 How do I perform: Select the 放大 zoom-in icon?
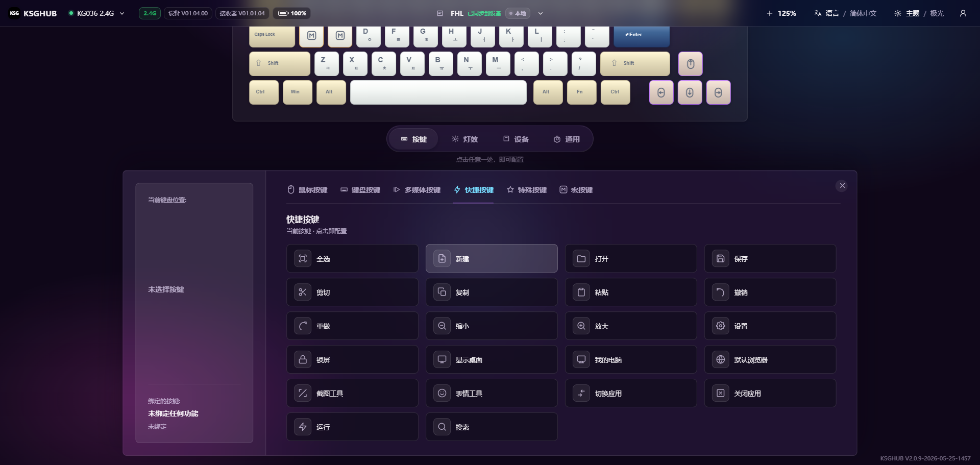tap(581, 326)
